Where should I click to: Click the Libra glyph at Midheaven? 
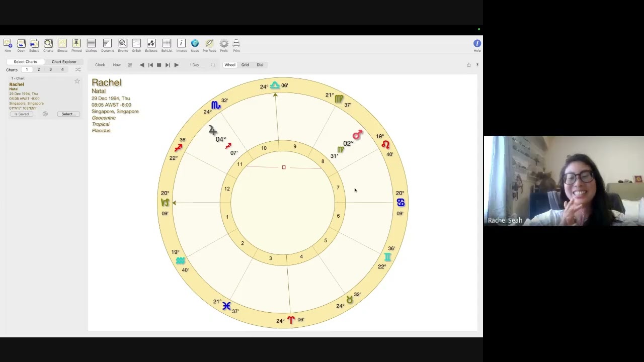[x=275, y=85]
